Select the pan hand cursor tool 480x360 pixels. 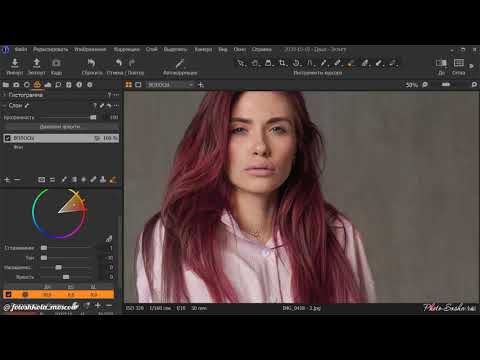(x=255, y=63)
